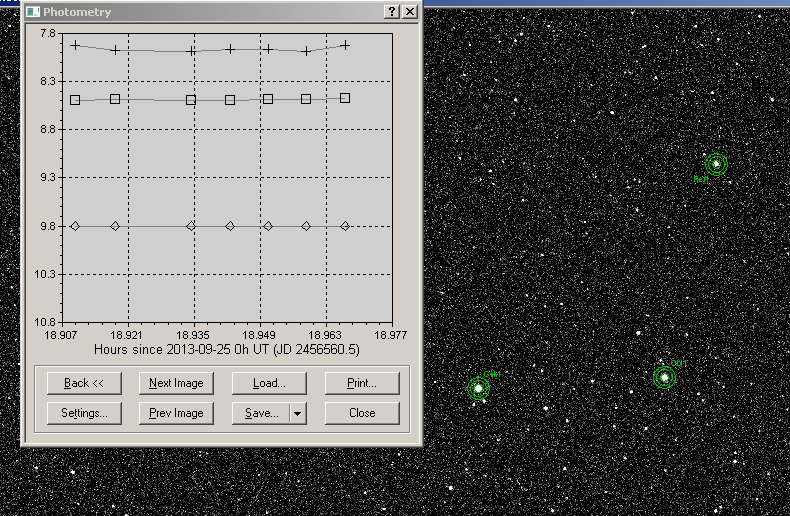
Task: Click the 18.935 time axis label
Action: click(192, 335)
